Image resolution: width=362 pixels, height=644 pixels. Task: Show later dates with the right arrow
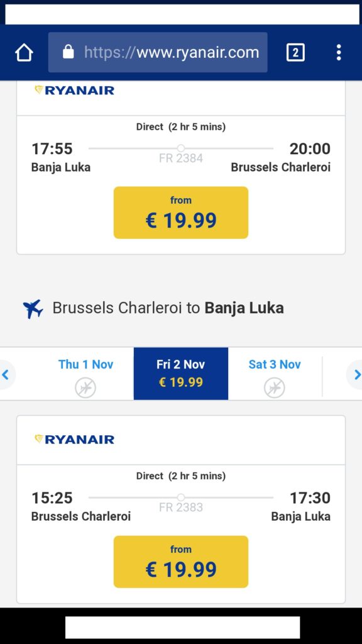pyautogui.click(x=356, y=375)
